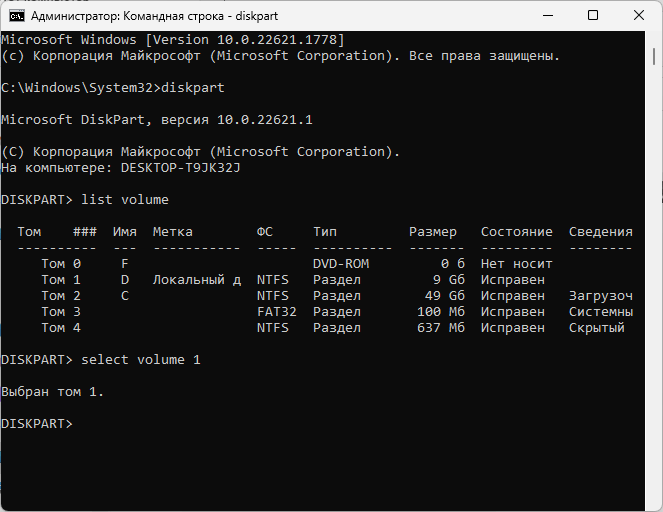Click the 'Состояние' column header
Screen dimensions: 663x512
[x=516, y=232]
